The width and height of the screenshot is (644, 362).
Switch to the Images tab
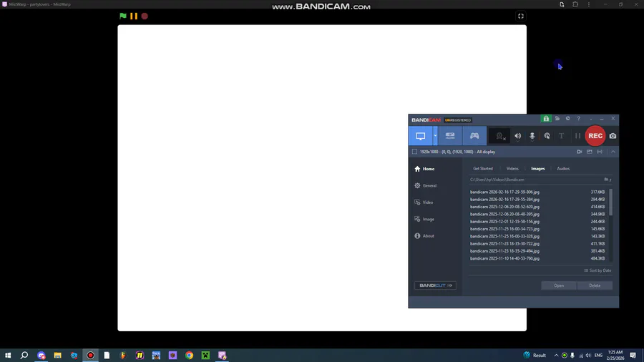tap(537, 169)
